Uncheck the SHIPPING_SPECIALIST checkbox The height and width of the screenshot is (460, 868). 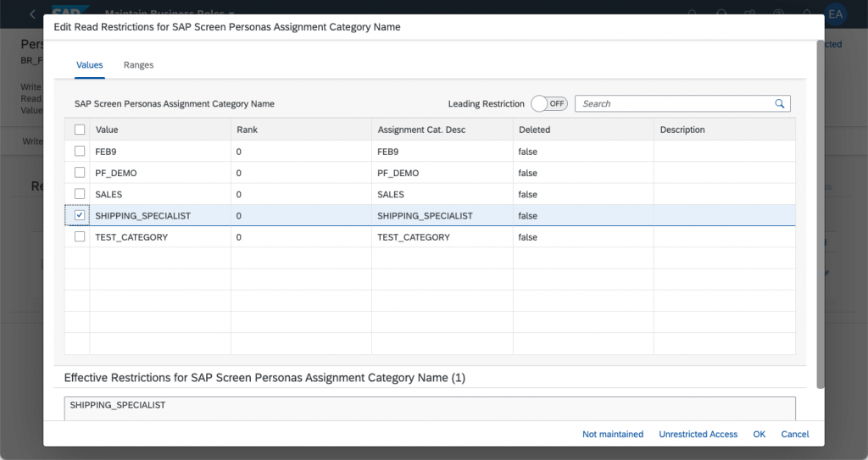pos(80,215)
